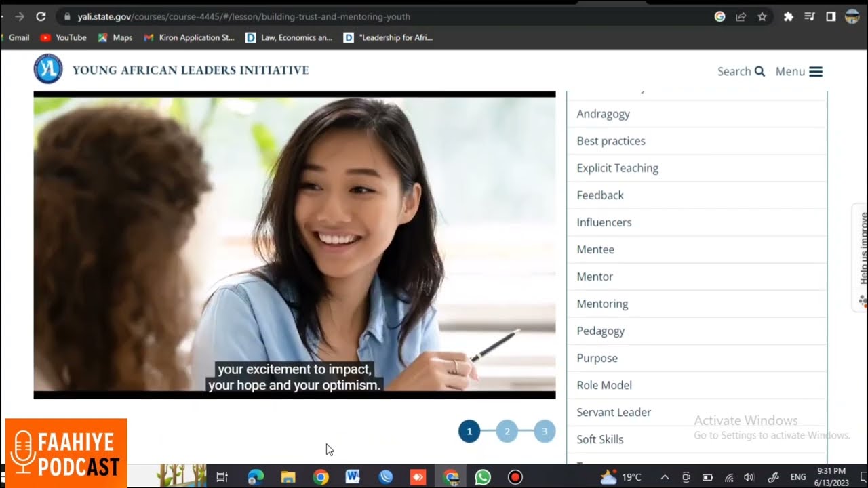868x488 pixels.
Task: Open the media control icon in Chrome toolbar
Action: tap(809, 16)
